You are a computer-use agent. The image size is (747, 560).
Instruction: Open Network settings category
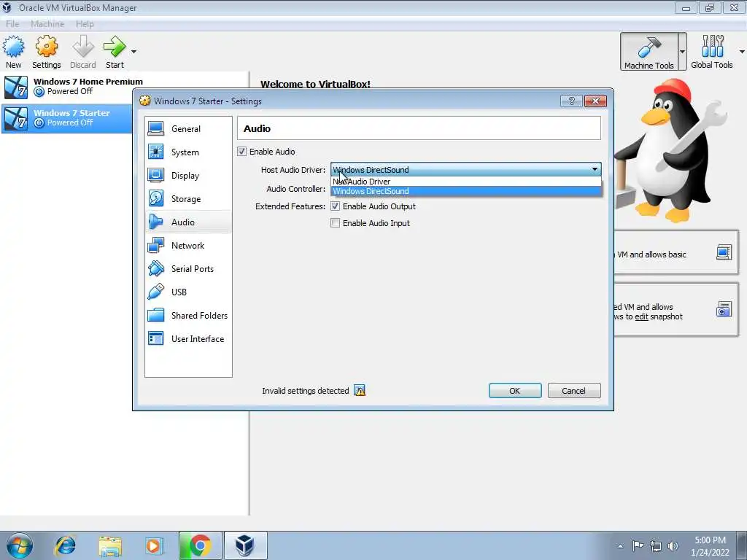[188, 245]
